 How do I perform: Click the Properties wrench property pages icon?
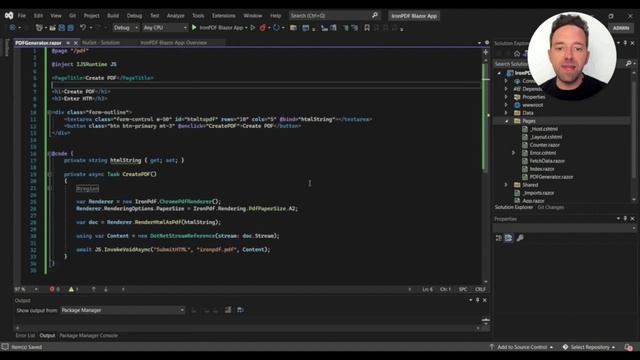520,238
